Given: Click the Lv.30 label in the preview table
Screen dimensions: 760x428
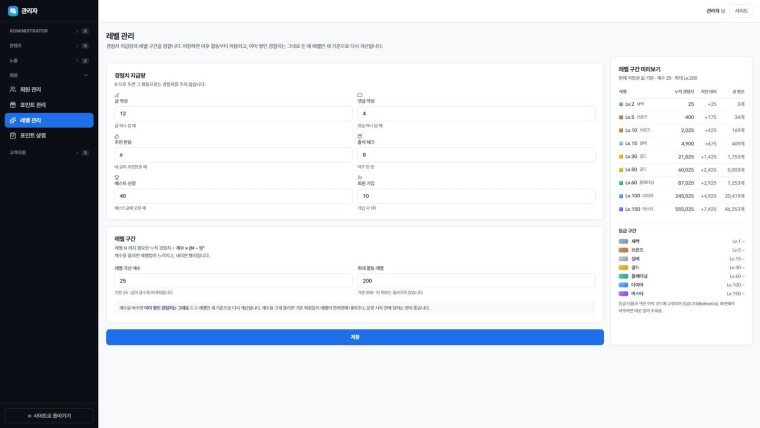Looking at the screenshot, I should point(631,157).
